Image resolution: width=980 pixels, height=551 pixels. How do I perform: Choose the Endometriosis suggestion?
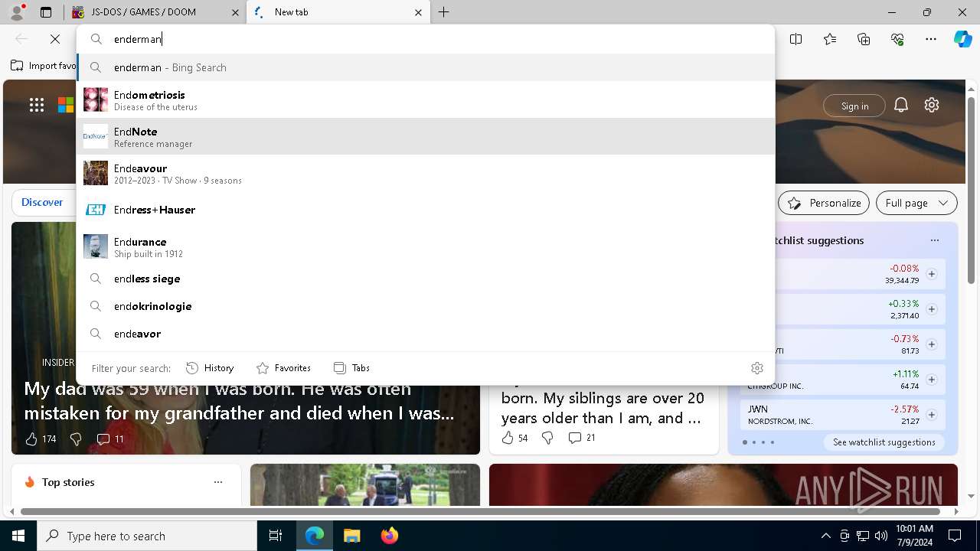coord(426,99)
